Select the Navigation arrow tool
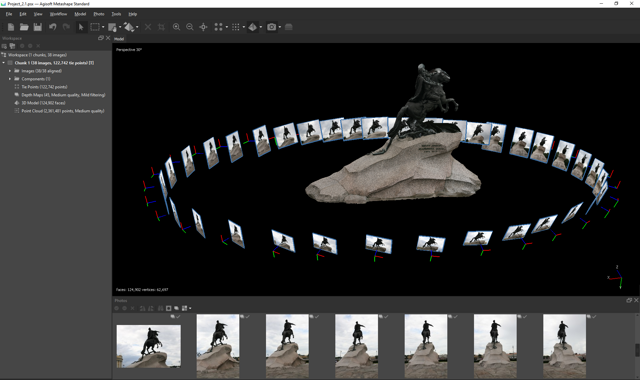This screenshot has height=380, width=640. 81,27
